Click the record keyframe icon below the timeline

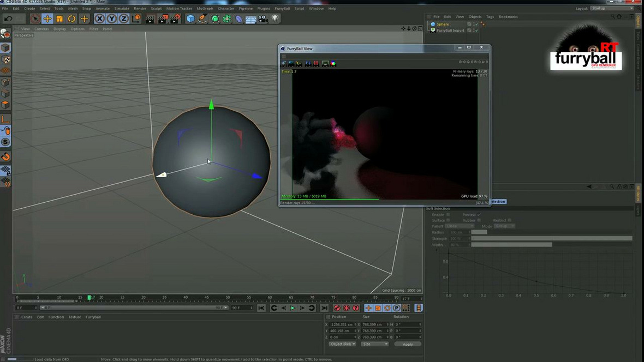click(337, 308)
